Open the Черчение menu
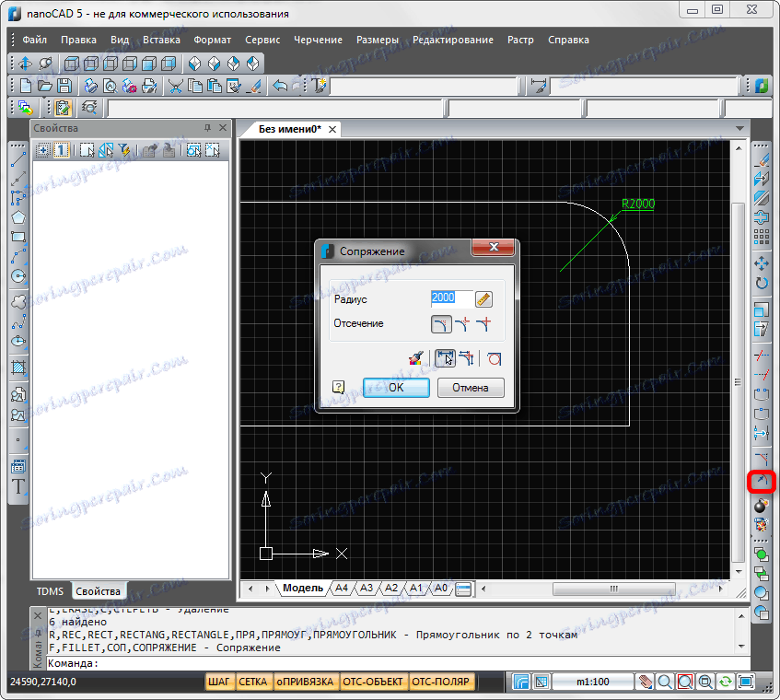Screen dimensions: 780x700 pyautogui.click(x=318, y=40)
